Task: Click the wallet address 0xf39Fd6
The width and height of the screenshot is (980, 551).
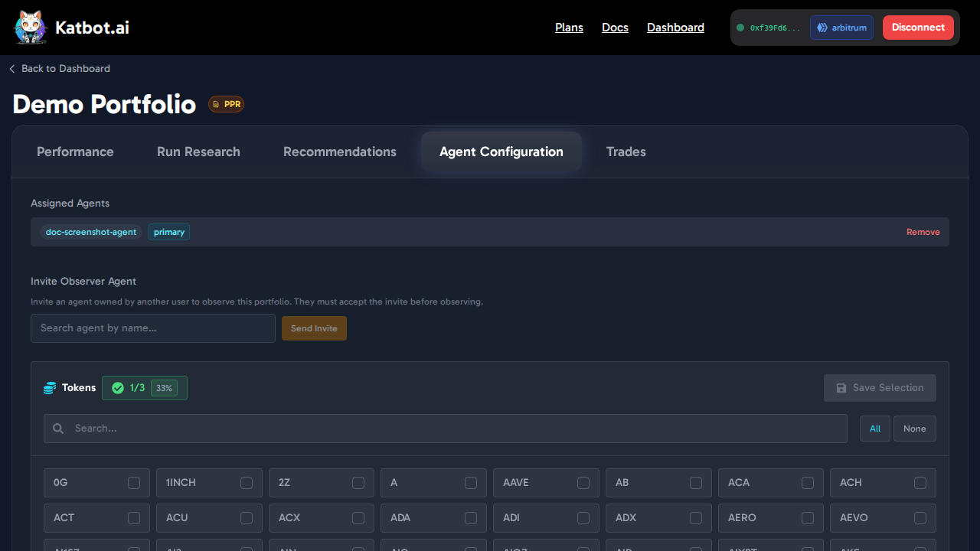Action: (775, 28)
